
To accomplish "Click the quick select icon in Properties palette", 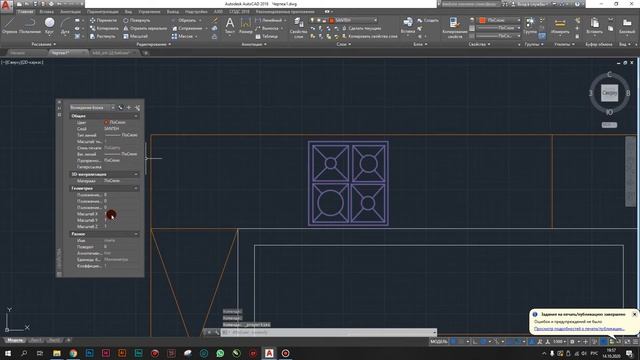I will tap(137, 107).
